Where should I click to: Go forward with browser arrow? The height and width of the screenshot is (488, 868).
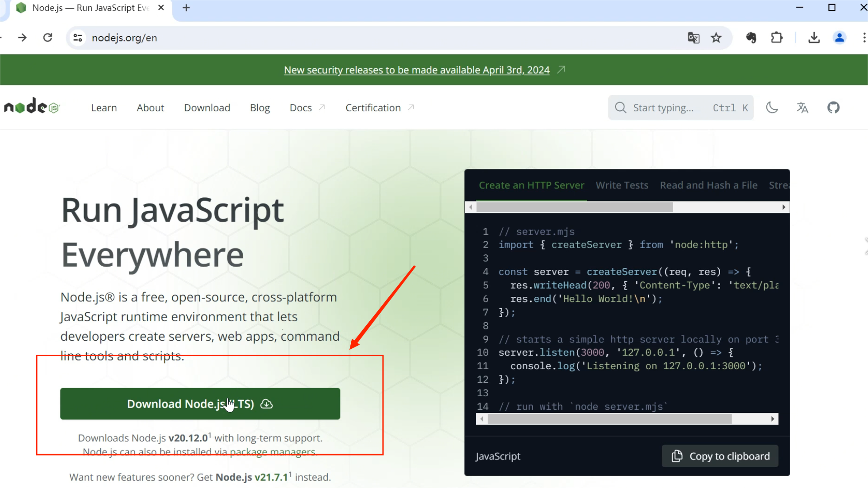[22, 38]
